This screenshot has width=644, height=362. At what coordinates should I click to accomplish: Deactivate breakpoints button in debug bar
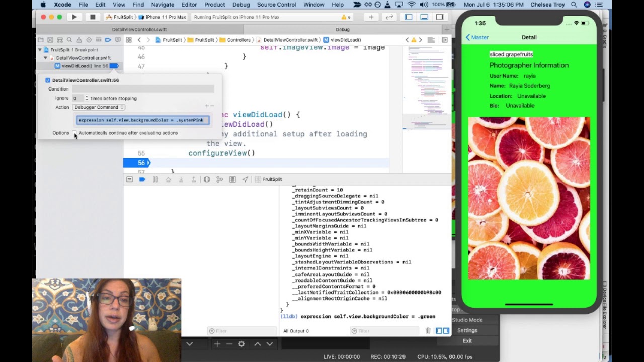coord(142,179)
